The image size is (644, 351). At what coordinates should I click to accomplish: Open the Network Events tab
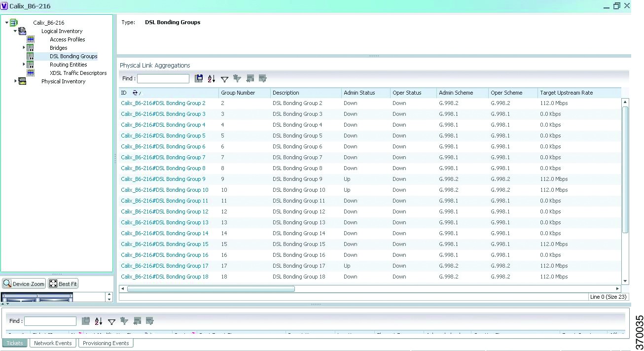point(53,343)
